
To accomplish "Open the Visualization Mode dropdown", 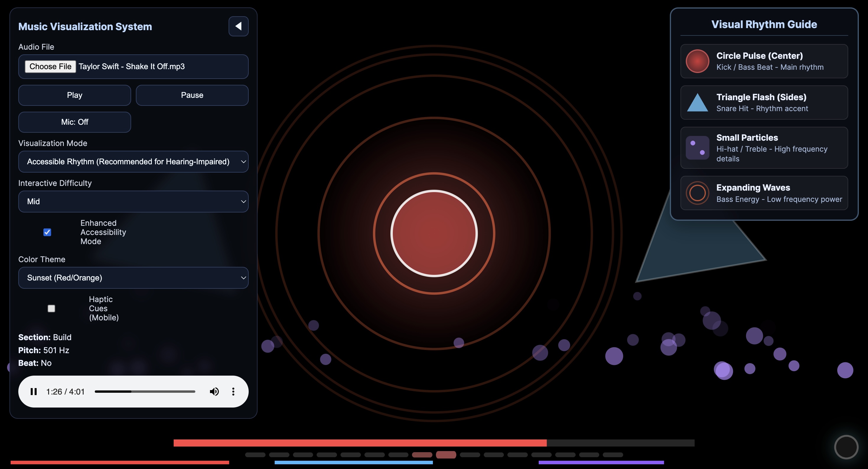I will 133,161.
